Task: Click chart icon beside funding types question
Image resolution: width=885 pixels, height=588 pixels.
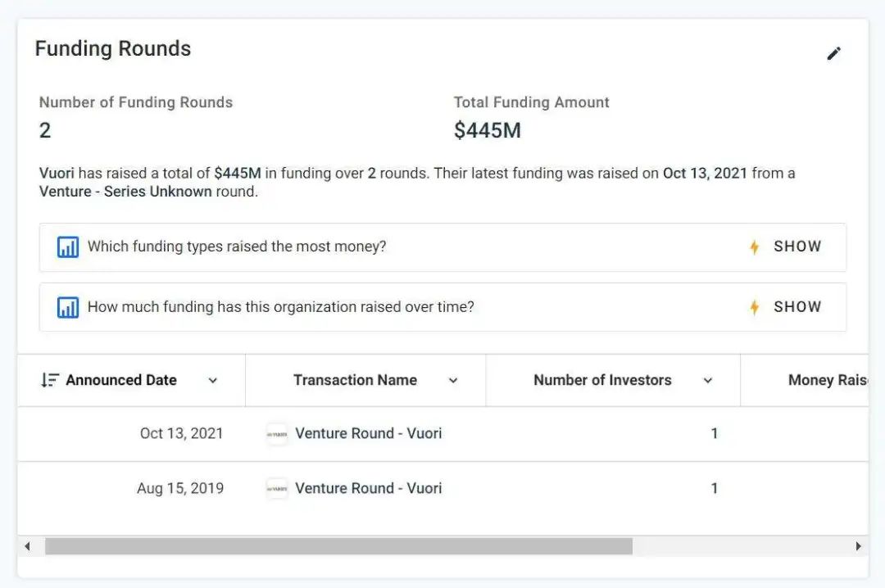Action: pos(68,247)
